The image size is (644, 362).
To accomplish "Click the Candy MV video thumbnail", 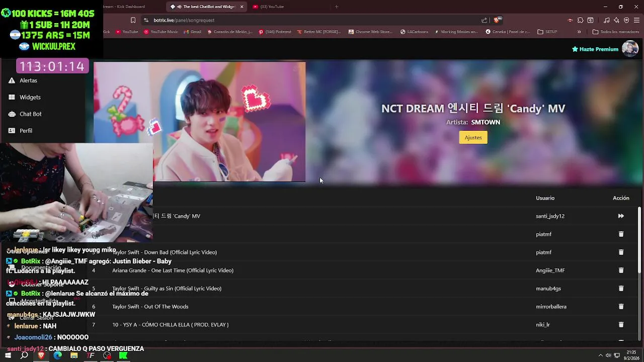I will coord(199,122).
